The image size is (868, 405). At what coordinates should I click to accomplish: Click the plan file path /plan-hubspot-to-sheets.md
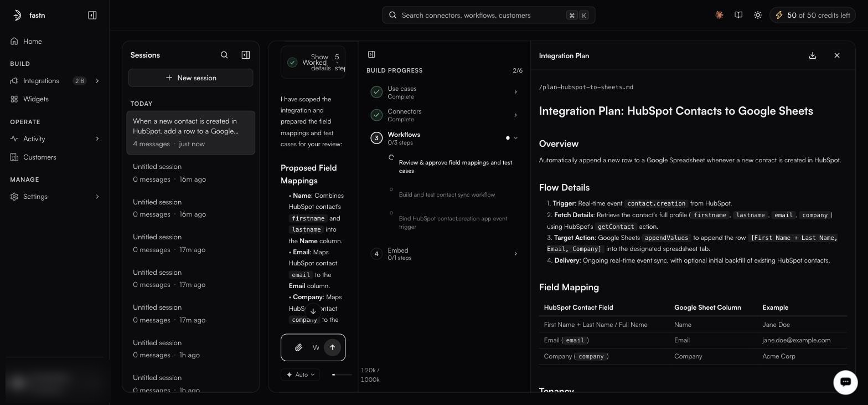point(586,87)
